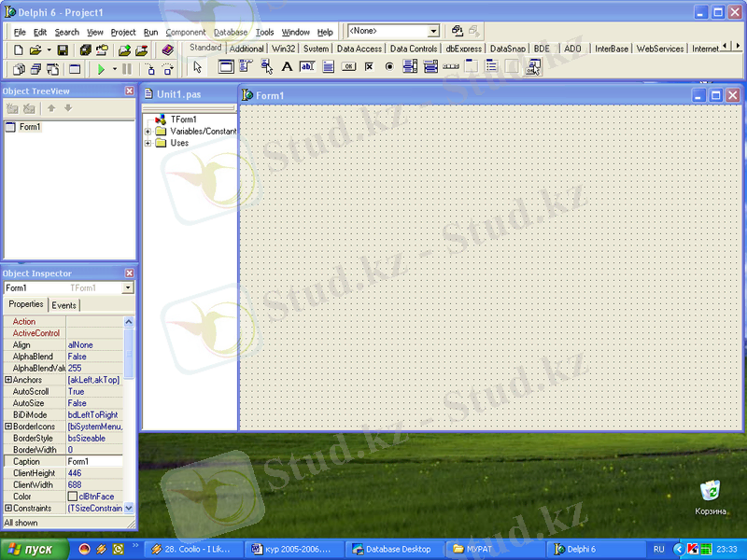747x560 pixels.
Task: Select the Edit component icon
Action: (x=306, y=66)
